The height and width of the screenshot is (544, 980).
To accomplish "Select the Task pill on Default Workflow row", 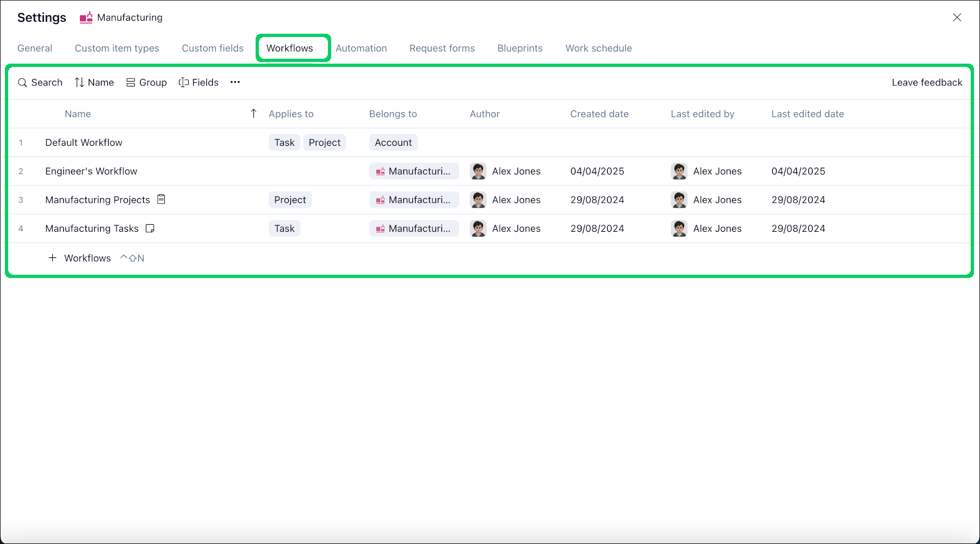I will pos(284,142).
